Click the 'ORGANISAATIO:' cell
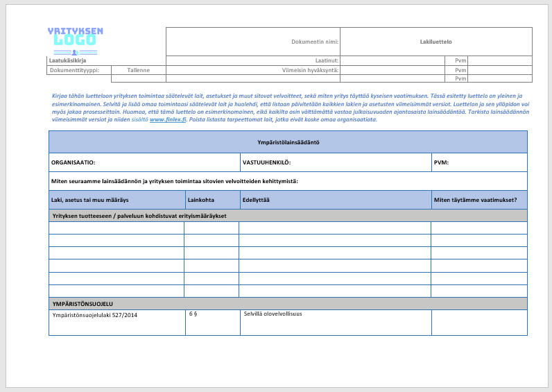552x392 pixels. click(145, 162)
